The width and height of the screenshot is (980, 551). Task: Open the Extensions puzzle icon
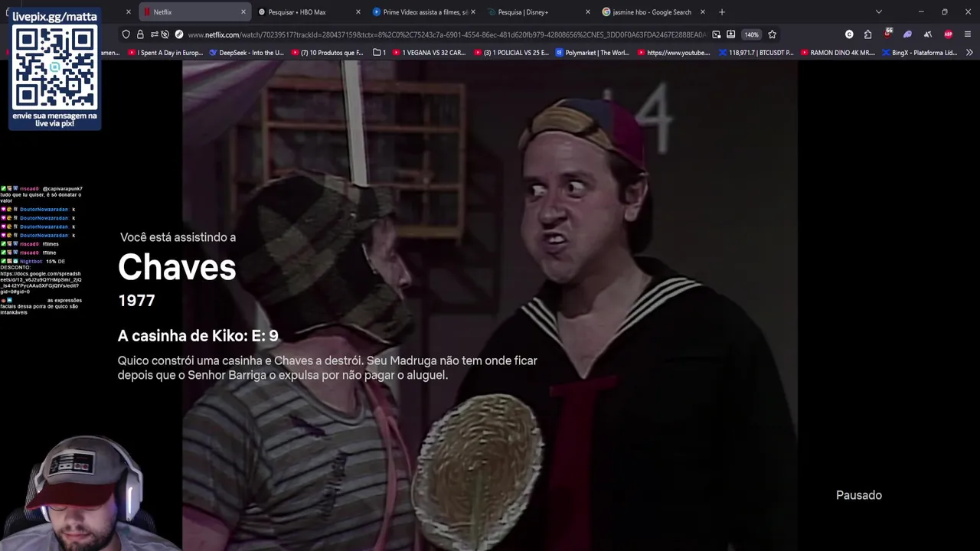click(868, 34)
